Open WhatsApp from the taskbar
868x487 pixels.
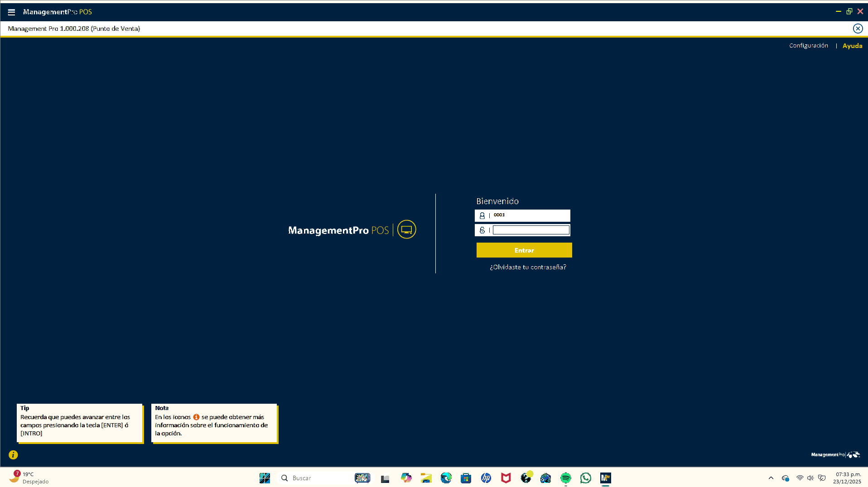pyautogui.click(x=585, y=478)
